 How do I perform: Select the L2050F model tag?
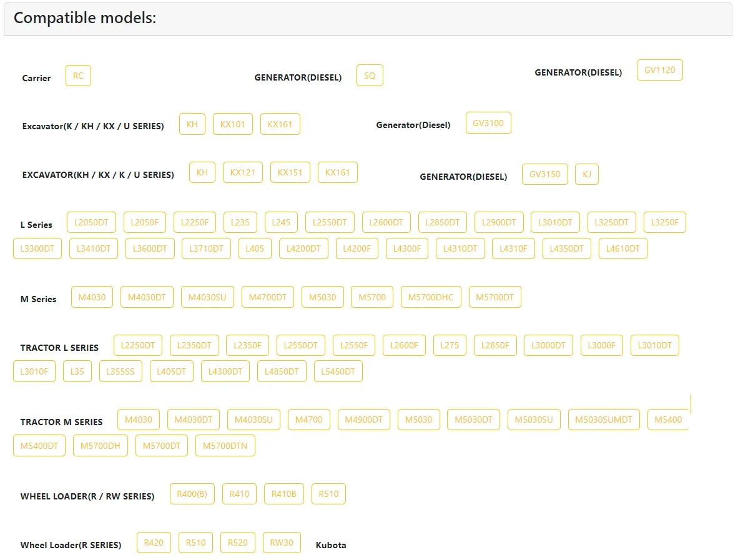point(144,223)
